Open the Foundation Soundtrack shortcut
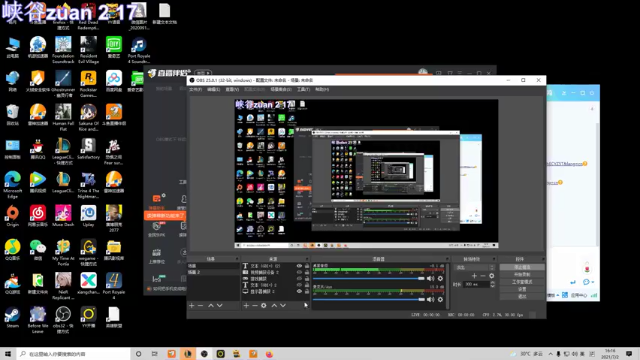The height and width of the screenshot is (360, 640). tap(63, 50)
